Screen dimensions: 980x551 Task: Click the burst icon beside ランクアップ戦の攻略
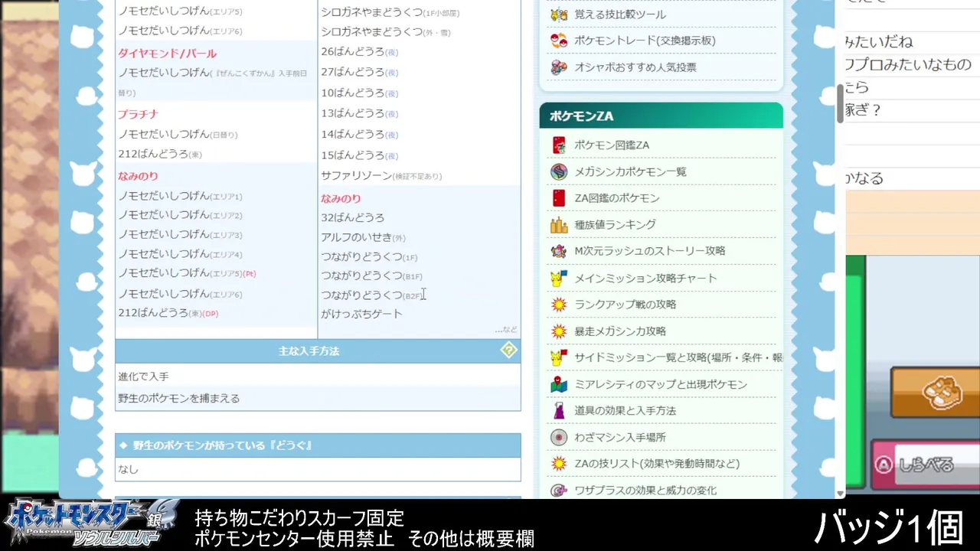click(559, 305)
